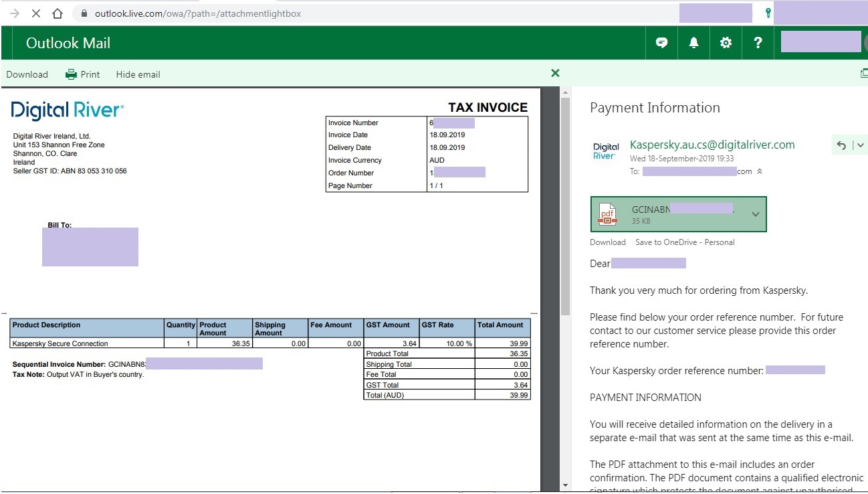
Task: Click the PDF preview vertical scrollbar
Action: pyautogui.click(x=565, y=206)
